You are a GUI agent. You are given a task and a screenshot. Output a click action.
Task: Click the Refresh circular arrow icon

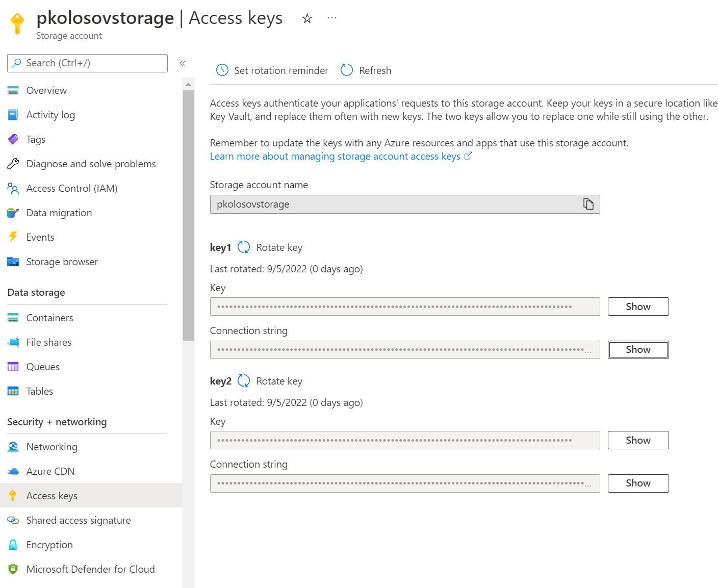(347, 70)
